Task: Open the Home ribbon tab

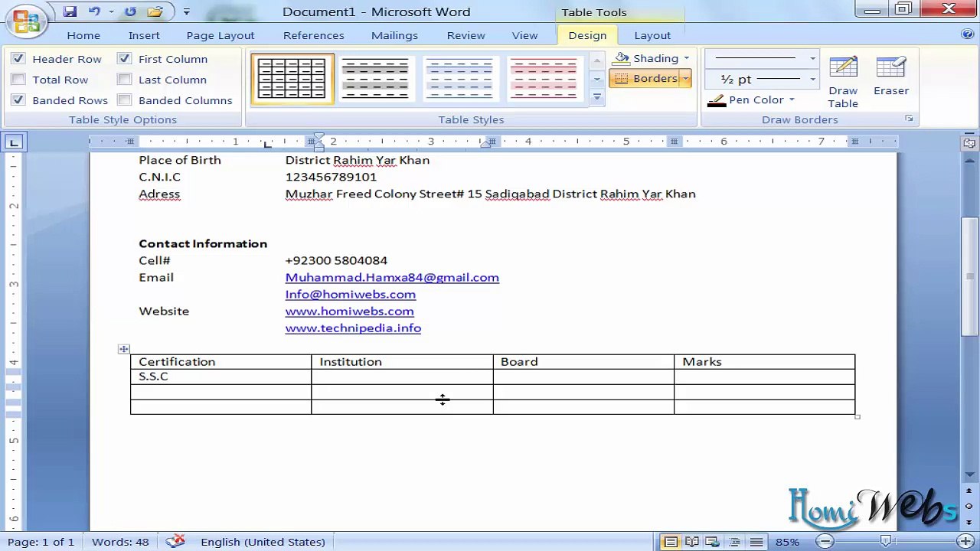Action: click(83, 35)
